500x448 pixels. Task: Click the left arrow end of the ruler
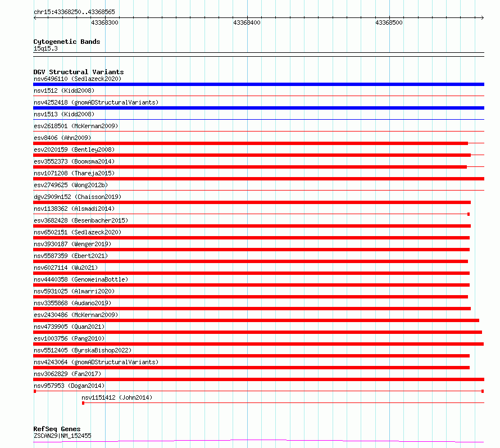click(x=35, y=17)
